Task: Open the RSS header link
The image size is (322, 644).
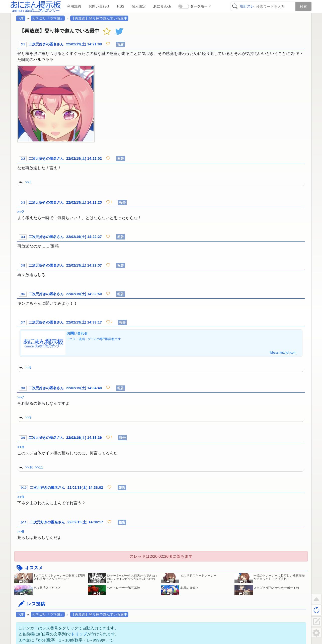Action: (x=121, y=6)
